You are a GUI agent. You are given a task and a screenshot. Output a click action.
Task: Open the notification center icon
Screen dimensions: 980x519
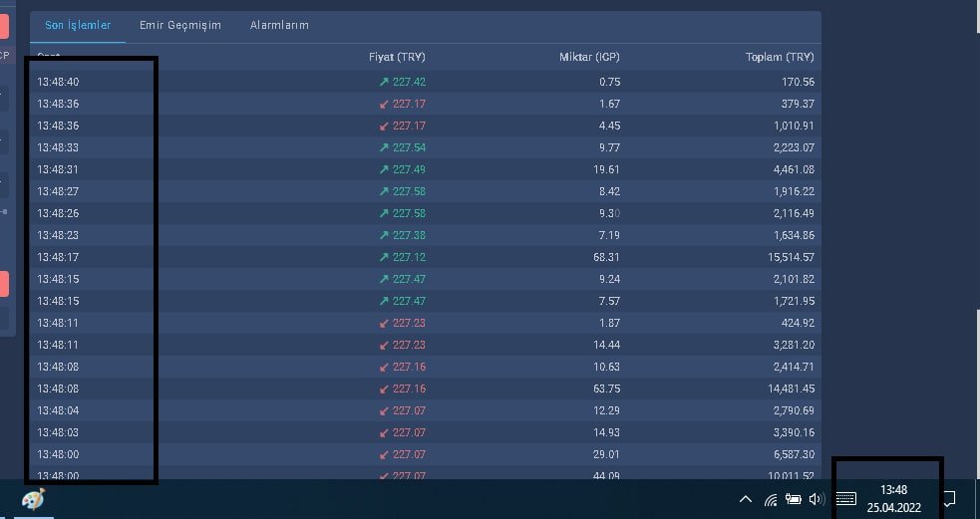[949, 499]
